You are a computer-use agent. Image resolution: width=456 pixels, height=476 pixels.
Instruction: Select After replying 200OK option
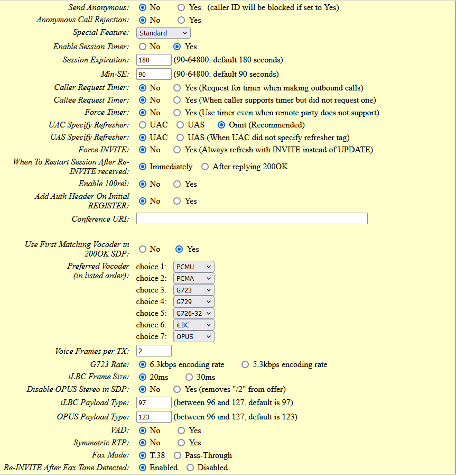[x=205, y=167]
